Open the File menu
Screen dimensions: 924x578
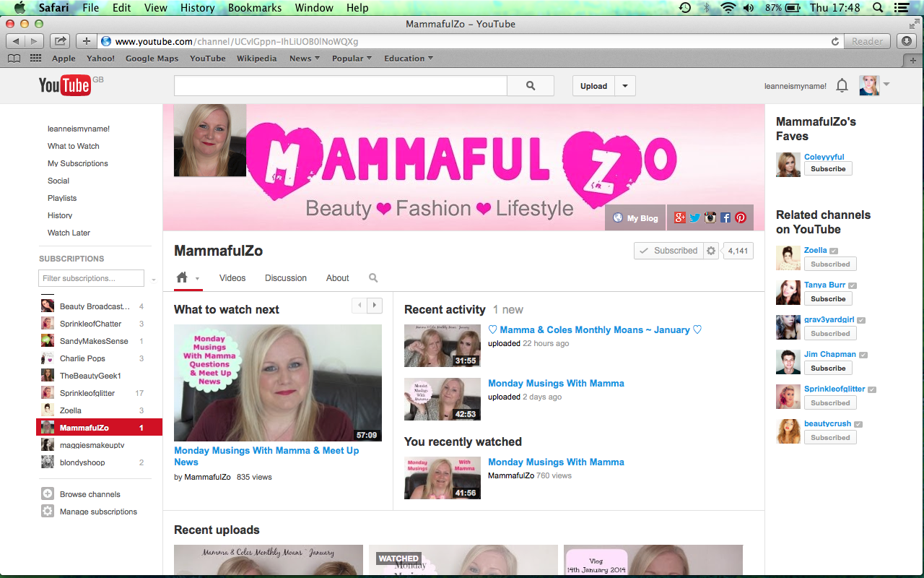(x=91, y=8)
